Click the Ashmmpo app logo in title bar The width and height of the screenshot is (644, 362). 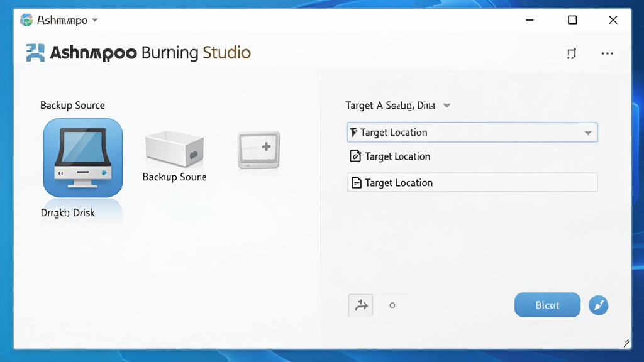[26, 19]
